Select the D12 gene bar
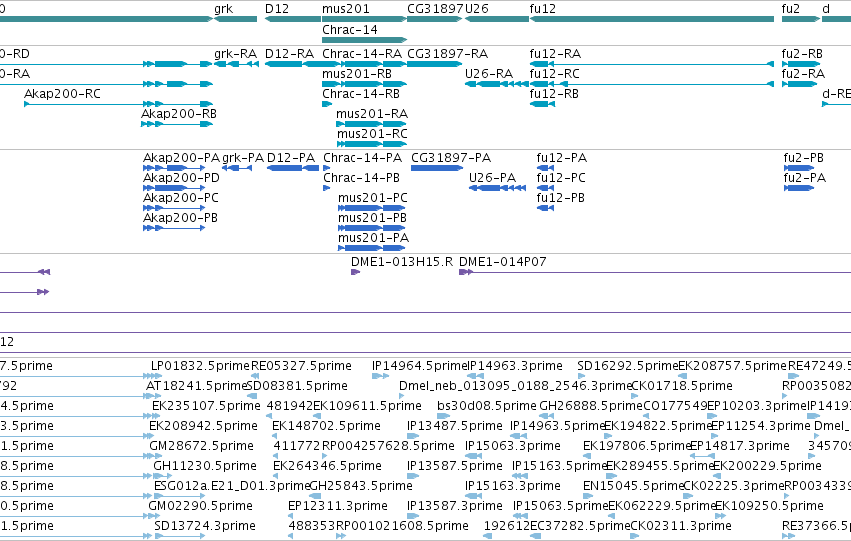 coord(293,19)
